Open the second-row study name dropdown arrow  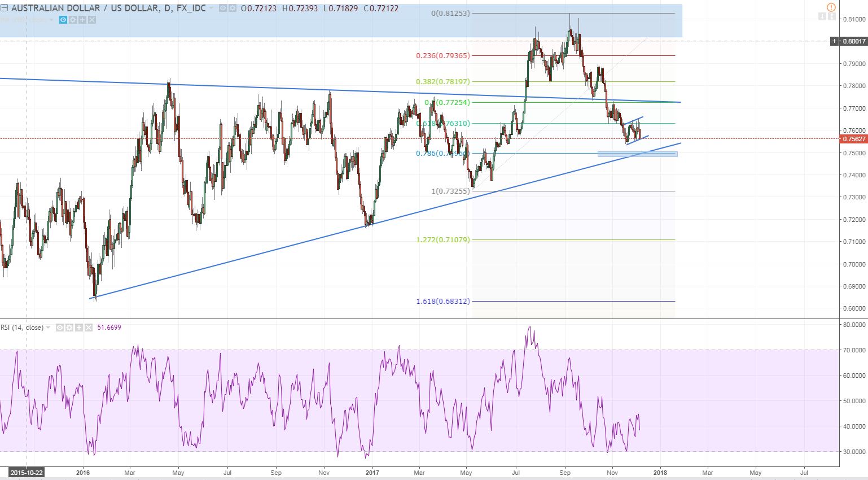coord(51,20)
